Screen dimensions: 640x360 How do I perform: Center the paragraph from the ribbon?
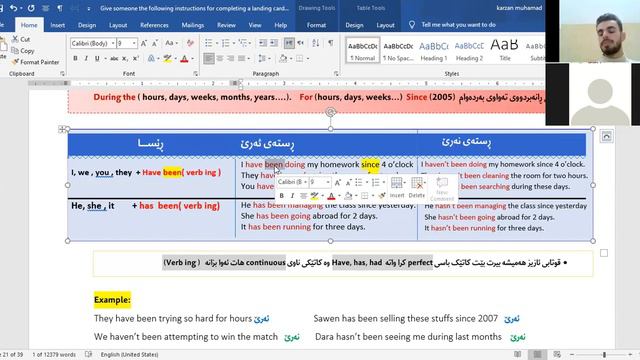(x=220, y=59)
